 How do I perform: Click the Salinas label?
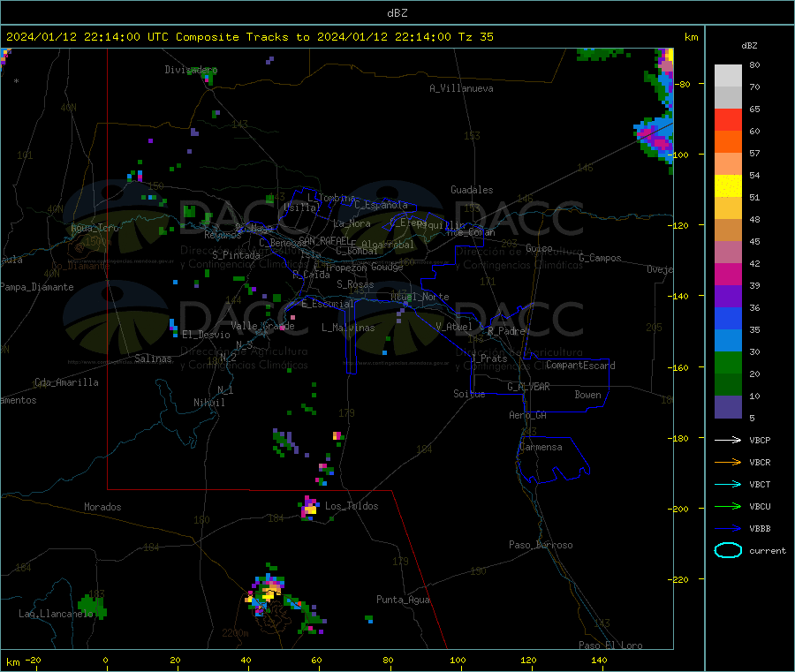[153, 359]
